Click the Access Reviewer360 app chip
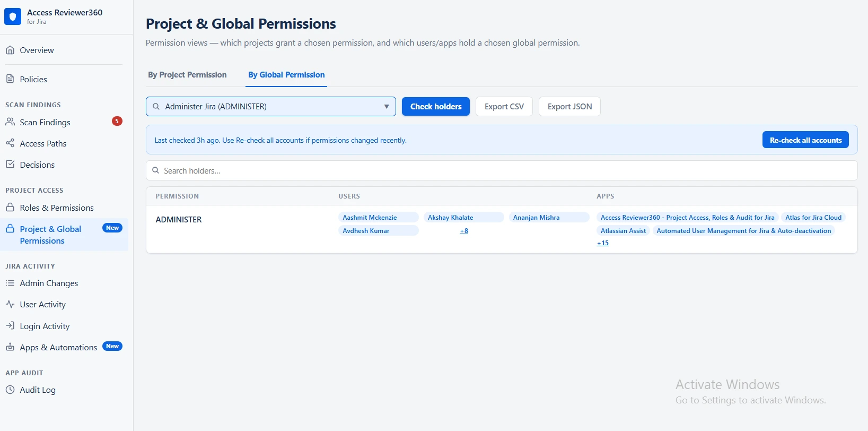868x431 pixels. coord(687,217)
